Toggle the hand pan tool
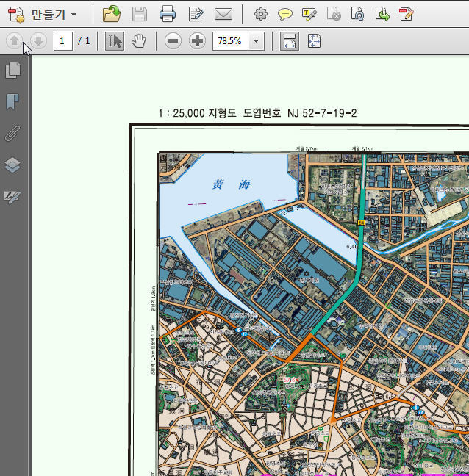The image size is (469, 476). (138, 41)
